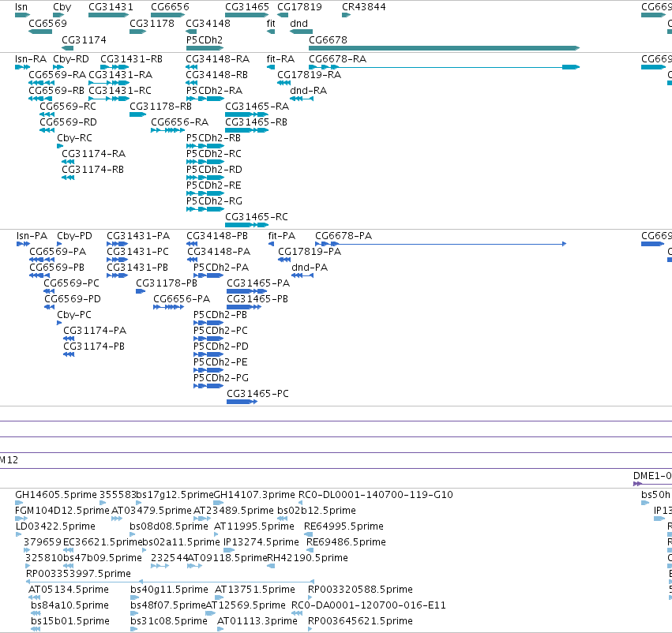672x633 pixels.
Task: Select protein CG6656-PA
Action: coord(182,298)
